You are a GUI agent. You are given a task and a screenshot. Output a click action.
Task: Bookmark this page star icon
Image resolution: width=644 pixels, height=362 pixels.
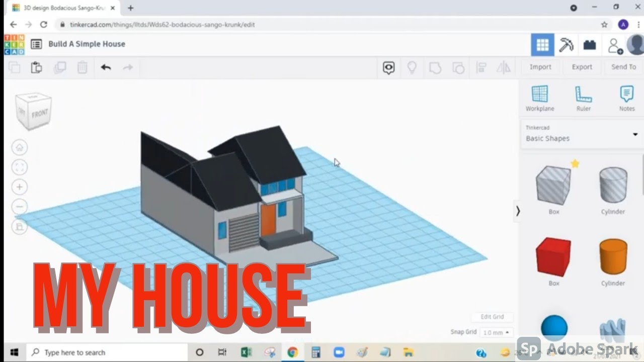pyautogui.click(x=604, y=24)
